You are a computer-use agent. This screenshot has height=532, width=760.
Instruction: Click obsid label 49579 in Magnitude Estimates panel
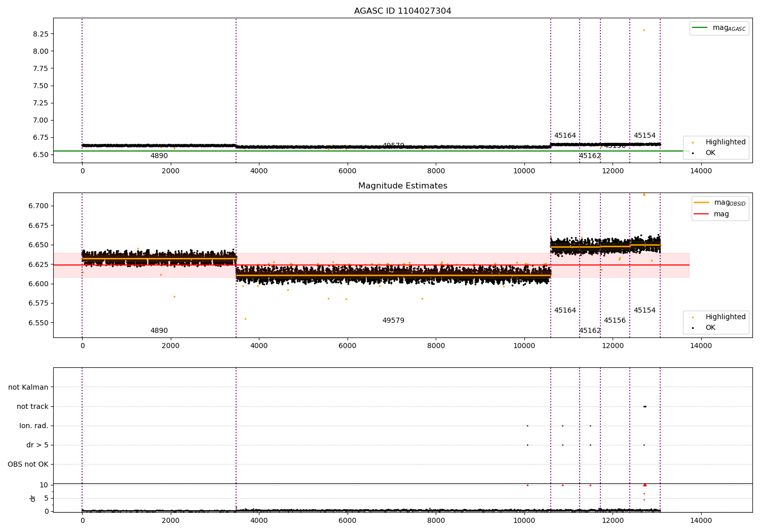(393, 321)
